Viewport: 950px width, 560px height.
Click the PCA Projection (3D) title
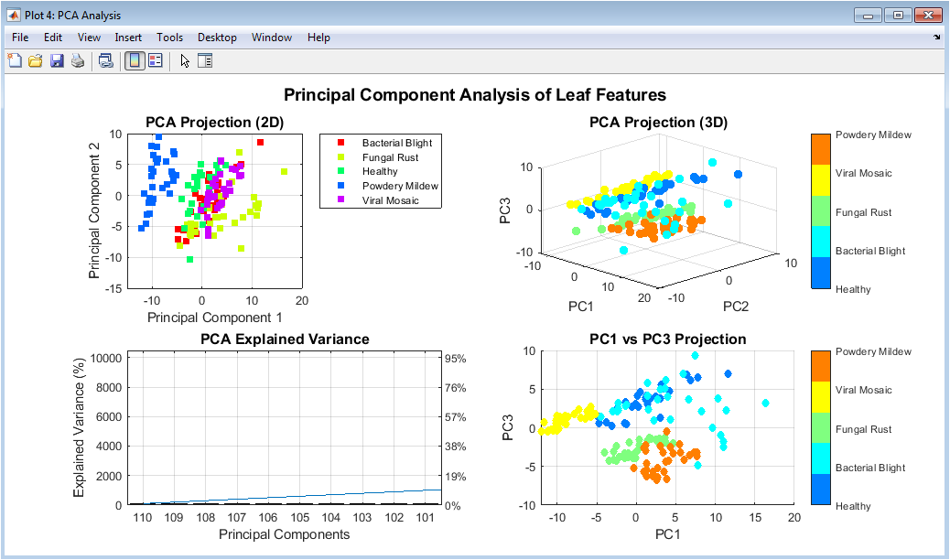[658, 123]
